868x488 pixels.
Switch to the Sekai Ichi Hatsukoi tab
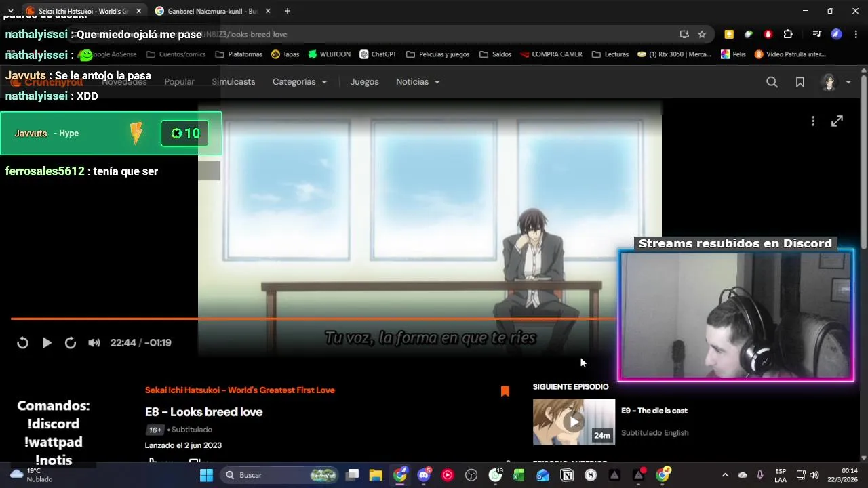point(83,11)
